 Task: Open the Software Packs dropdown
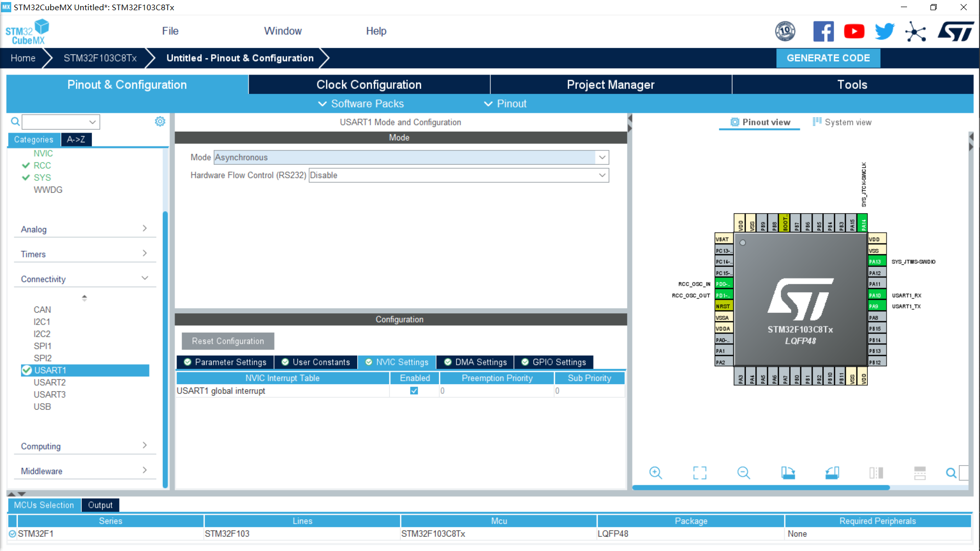361,104
